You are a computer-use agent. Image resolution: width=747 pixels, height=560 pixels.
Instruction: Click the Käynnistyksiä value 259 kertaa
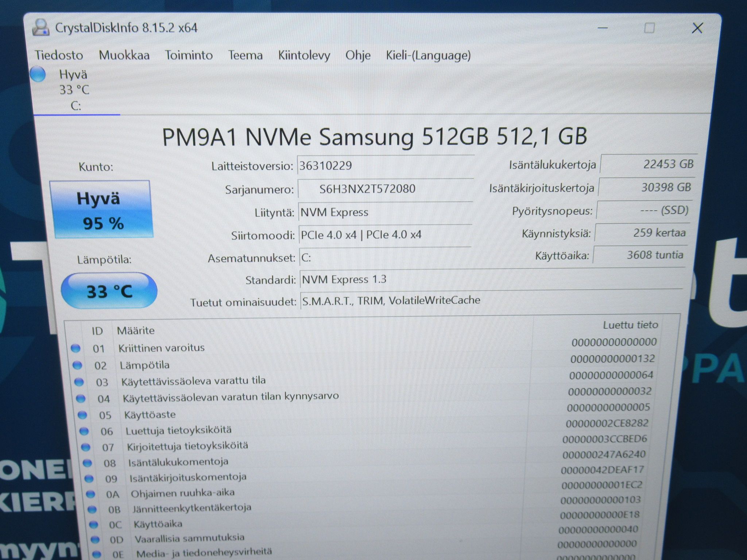click(x=642, y=233)
